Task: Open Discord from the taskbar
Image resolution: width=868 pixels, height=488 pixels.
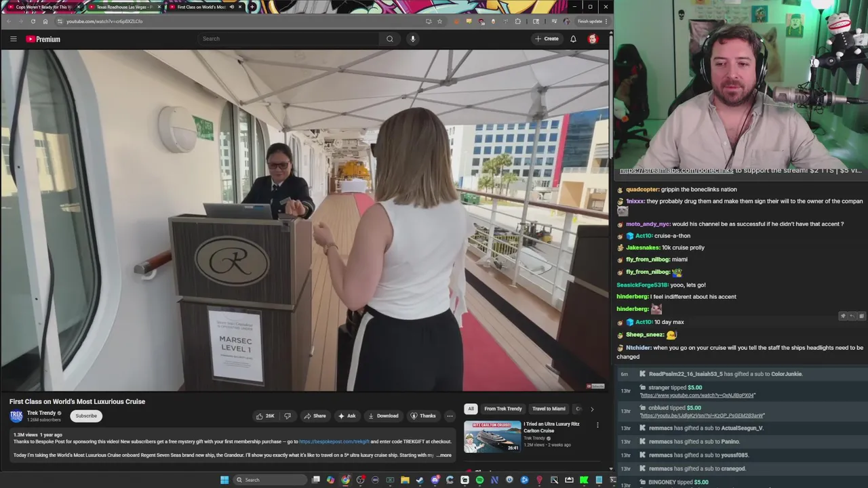Action: [x=435, y=480]
